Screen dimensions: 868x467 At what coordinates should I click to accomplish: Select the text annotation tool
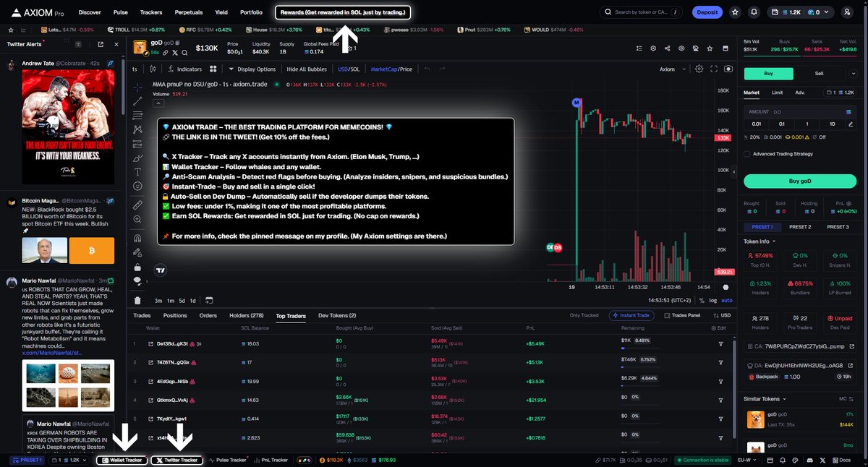point(137,171)
